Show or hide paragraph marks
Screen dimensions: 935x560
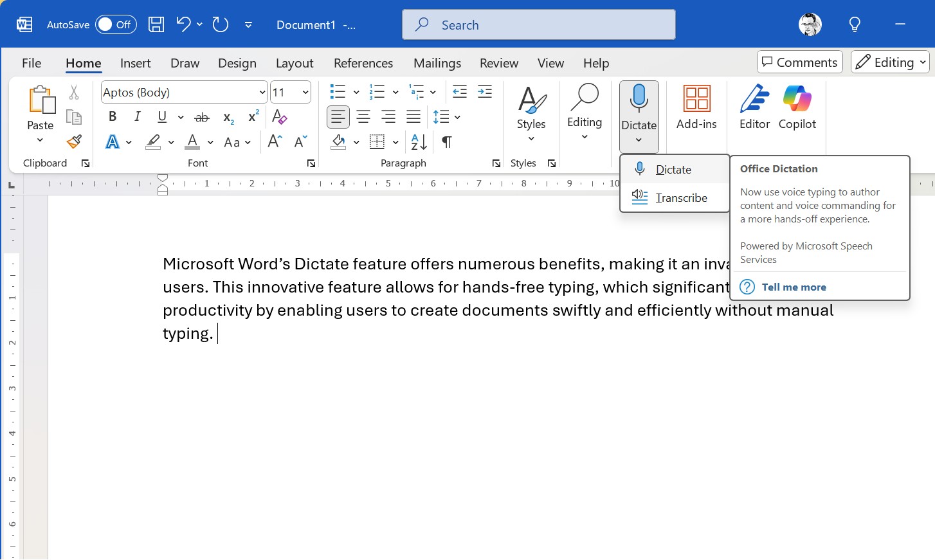coord(447,141)
